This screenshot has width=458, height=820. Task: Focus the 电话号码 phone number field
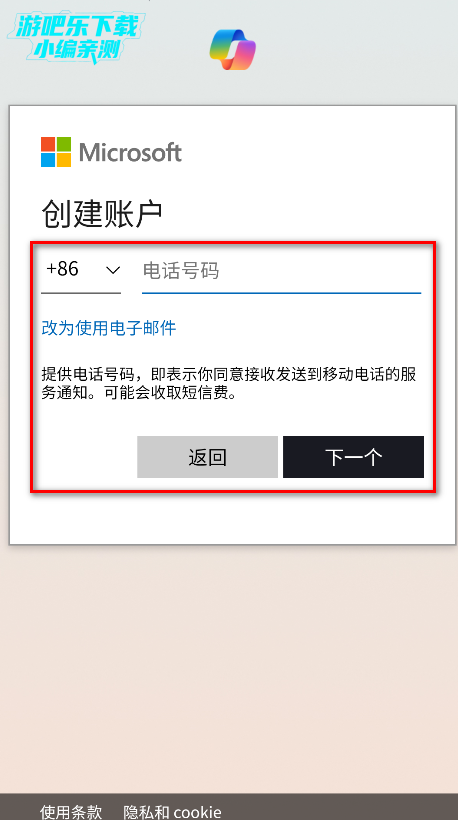(281, 271)
